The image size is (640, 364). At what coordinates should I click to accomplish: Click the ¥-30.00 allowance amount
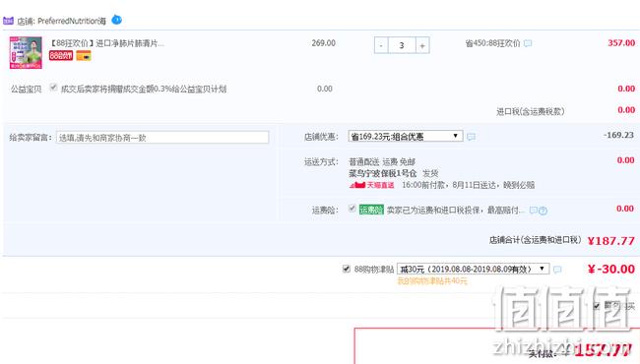[611, 269]
